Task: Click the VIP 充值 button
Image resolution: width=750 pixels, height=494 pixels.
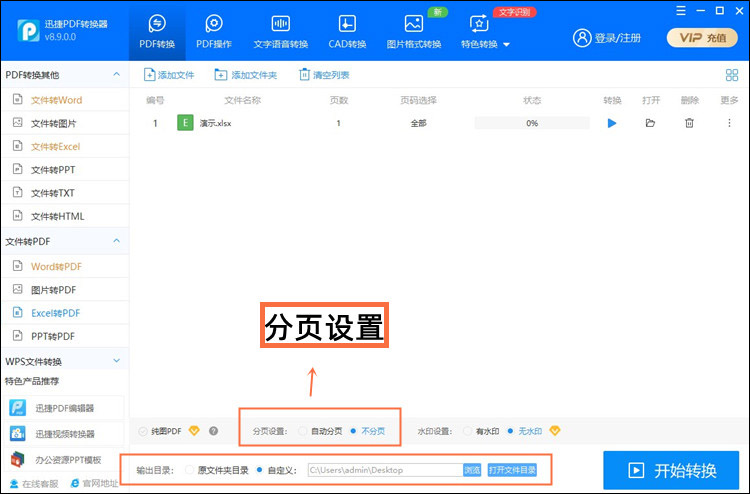Action: [702, 38]
